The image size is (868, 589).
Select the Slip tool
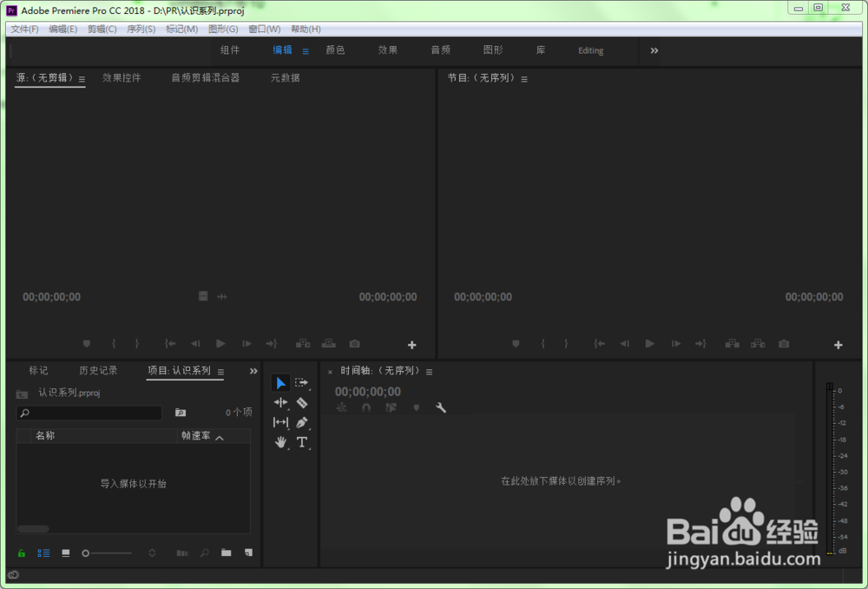[x=280, y=422]
